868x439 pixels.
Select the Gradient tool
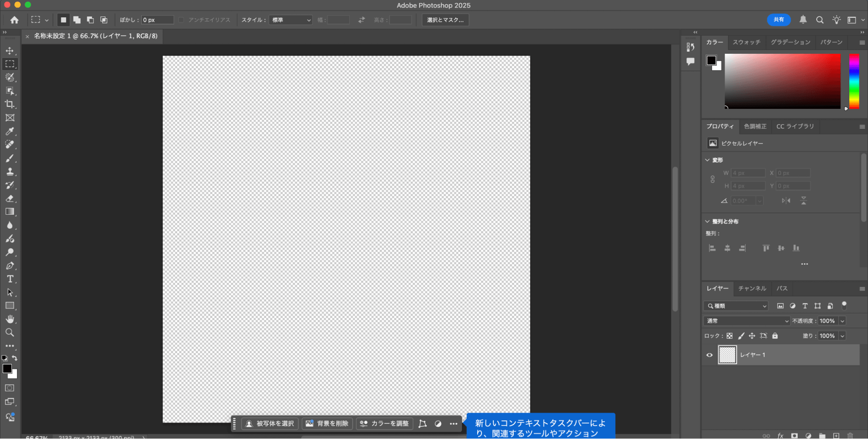(10, 212)
